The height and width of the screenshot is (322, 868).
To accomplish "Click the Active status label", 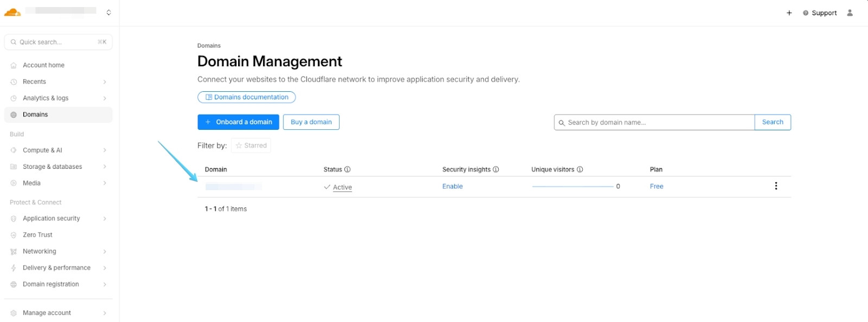I will 342,187.
